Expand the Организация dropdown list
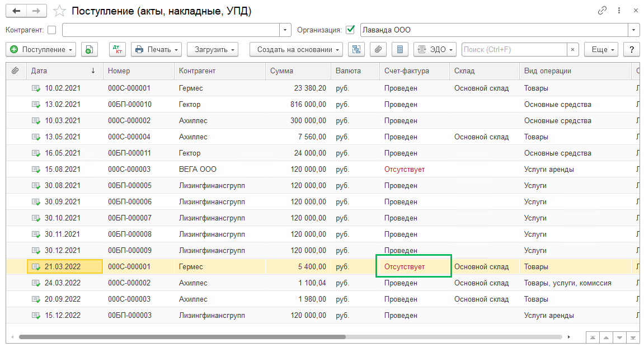 coord(633,30)
